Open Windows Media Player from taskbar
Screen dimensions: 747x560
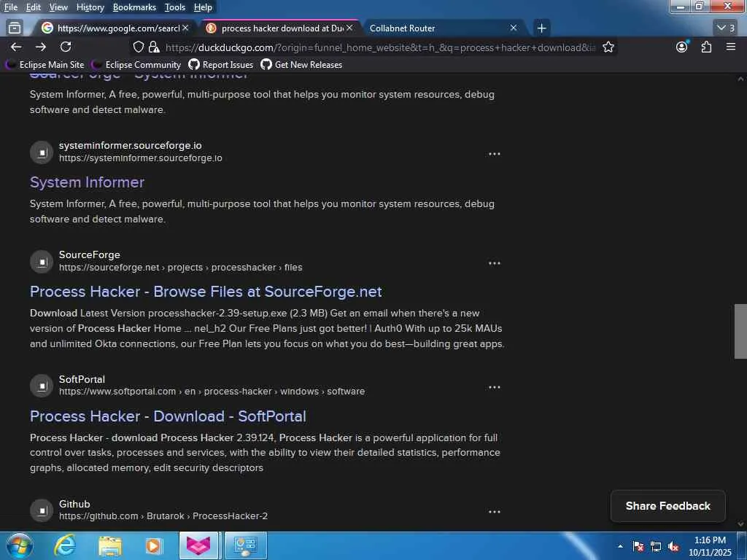pos(154,545)
